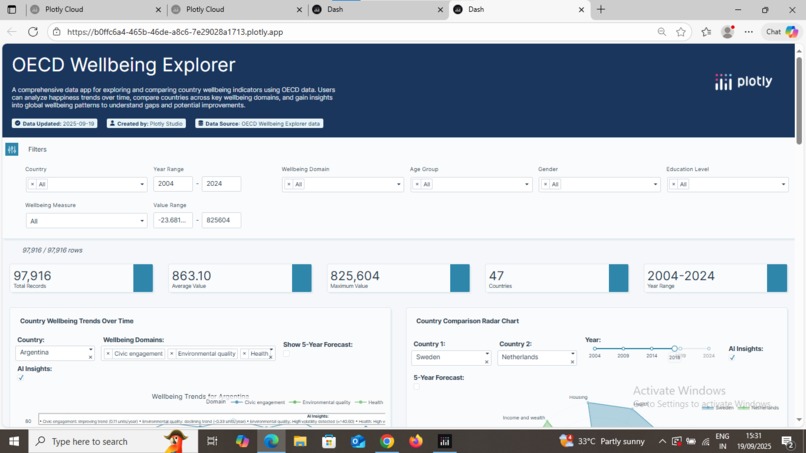The width and height of the screenshot is (806, 453).
Task: Click the Data Updated badge
Action: (54, 123)
